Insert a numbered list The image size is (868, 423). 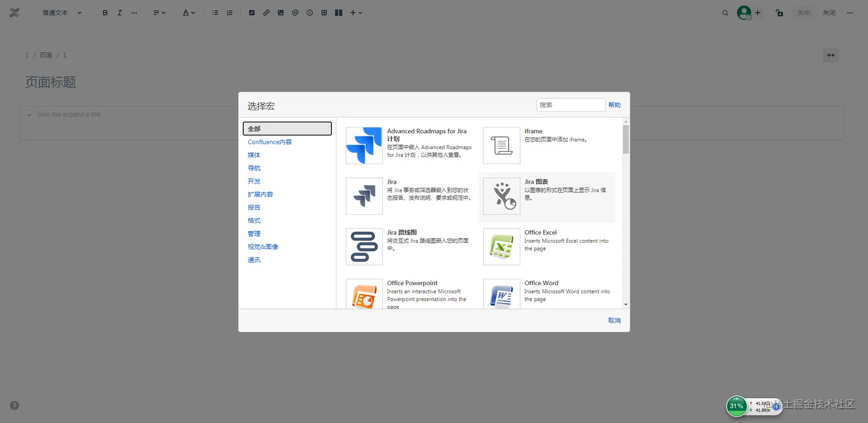coord(230,13)
